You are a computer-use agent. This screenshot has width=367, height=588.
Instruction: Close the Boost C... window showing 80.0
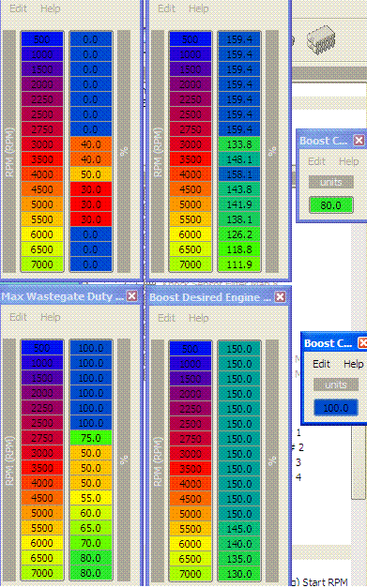click(359, 141)
